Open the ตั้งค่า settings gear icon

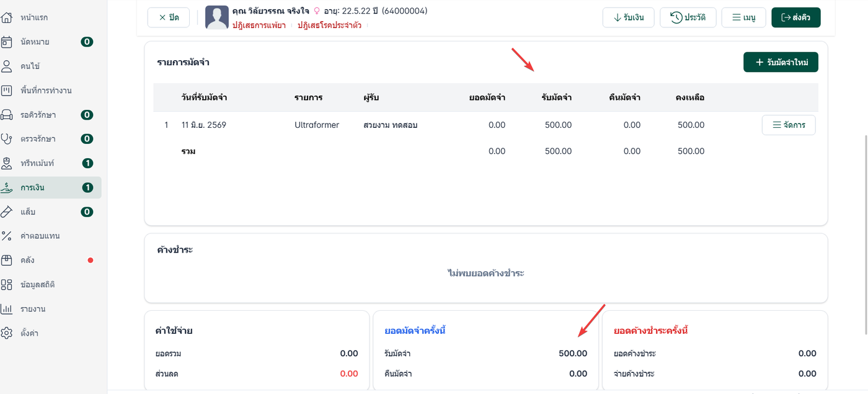[x=7, y=333]
